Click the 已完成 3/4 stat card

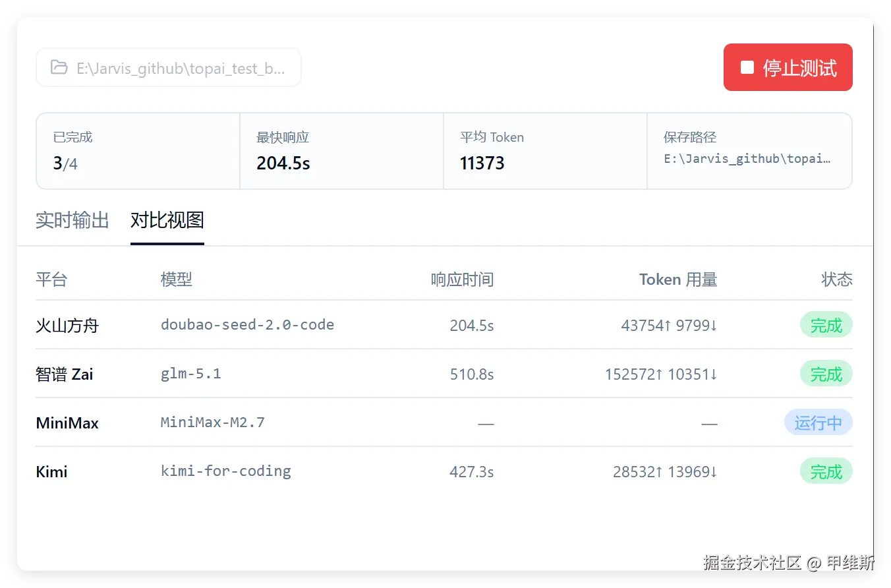coord(138,151)
